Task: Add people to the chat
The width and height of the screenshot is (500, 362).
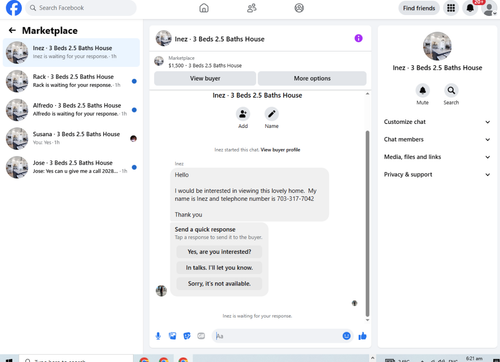Action: point(243,114)
